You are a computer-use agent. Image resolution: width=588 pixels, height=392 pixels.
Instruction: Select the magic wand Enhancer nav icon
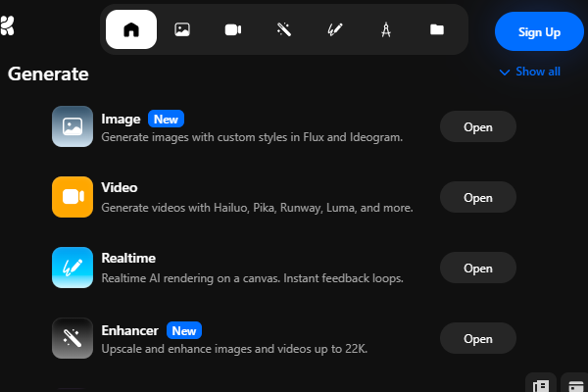(284, 29)
